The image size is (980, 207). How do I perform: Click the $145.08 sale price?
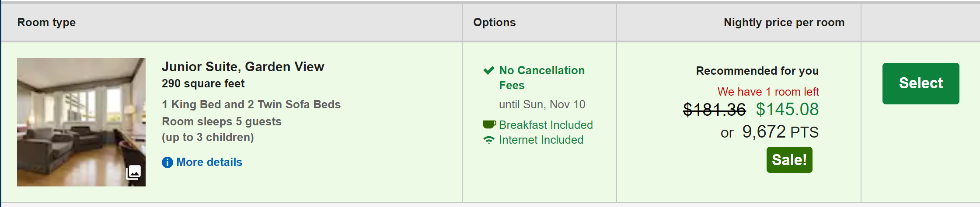(x=787, y=109)
